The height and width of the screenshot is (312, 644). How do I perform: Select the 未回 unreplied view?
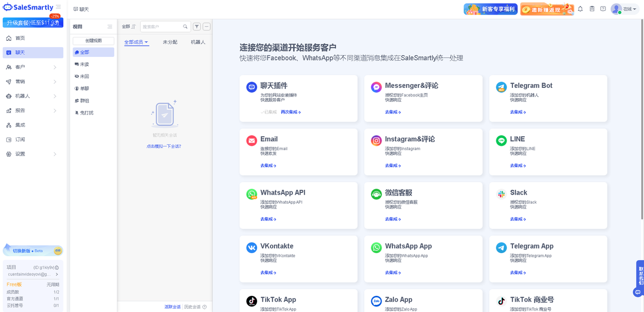pyautogui.click(x=93, y=77)
